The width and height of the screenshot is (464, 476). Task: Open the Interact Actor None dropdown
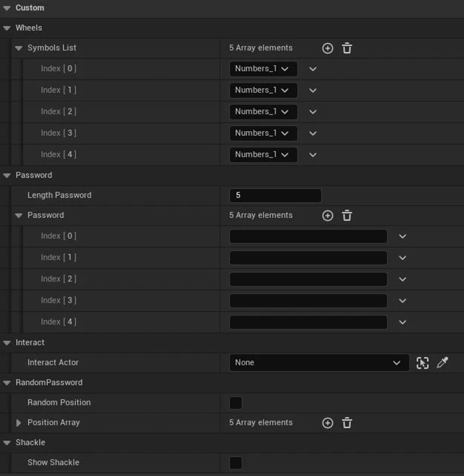pyautogui.click(x=319, y=363)
